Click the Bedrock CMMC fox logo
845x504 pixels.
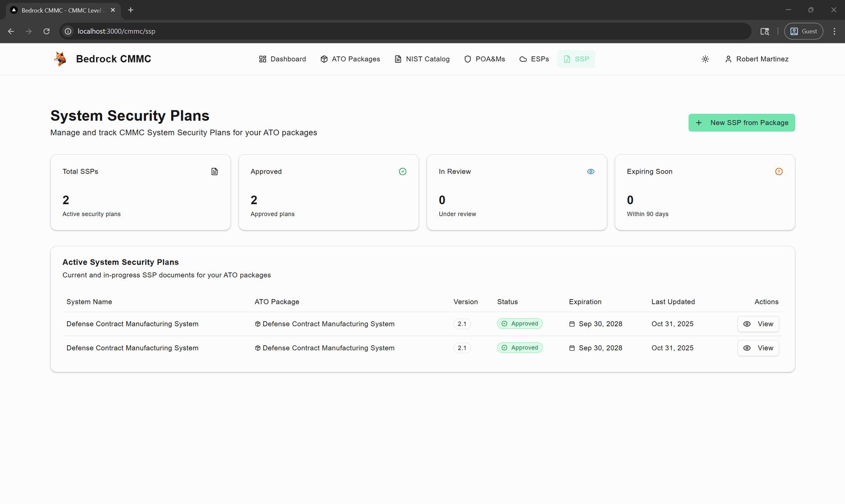click(x=60, y=58)
